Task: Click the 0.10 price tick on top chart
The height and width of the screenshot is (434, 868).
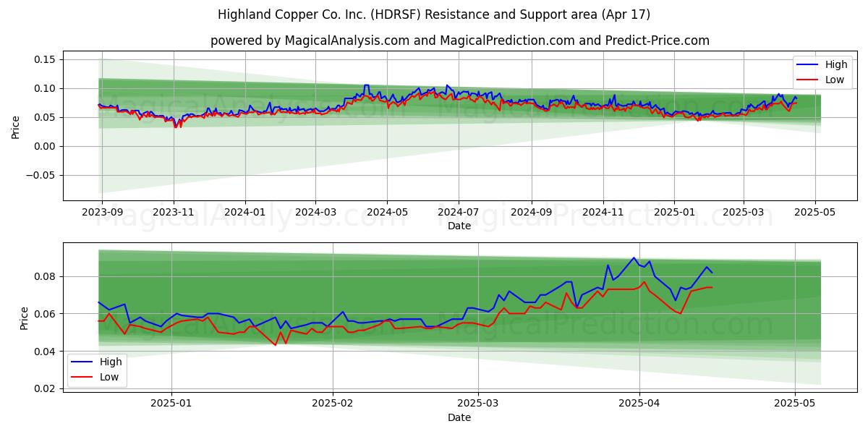Action: tap(46, 88)
